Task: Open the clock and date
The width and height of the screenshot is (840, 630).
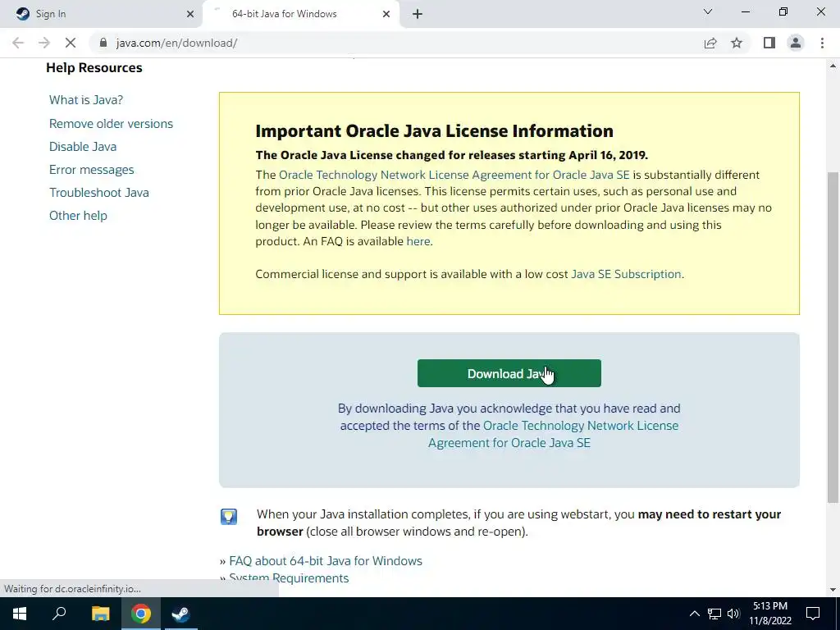Action: pos(770,614)
